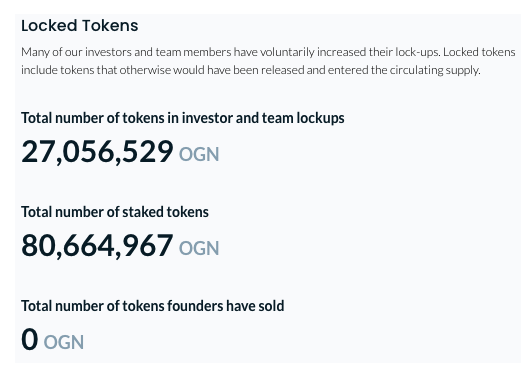This screenshot has height=370, width=525.
Task: Select the 27,056,529 lockup token value
Action: tap(97, 152)
